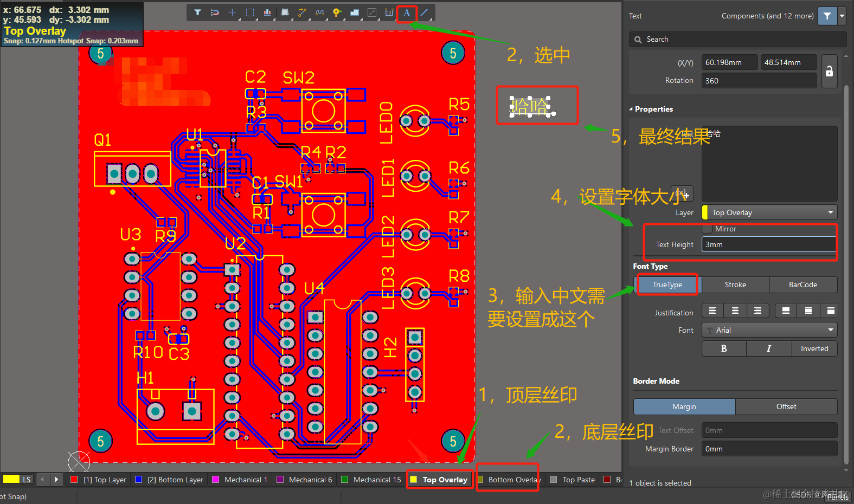Set horizontal justification to right
This screenshot has width=854, height=504.
pos(757,311)
